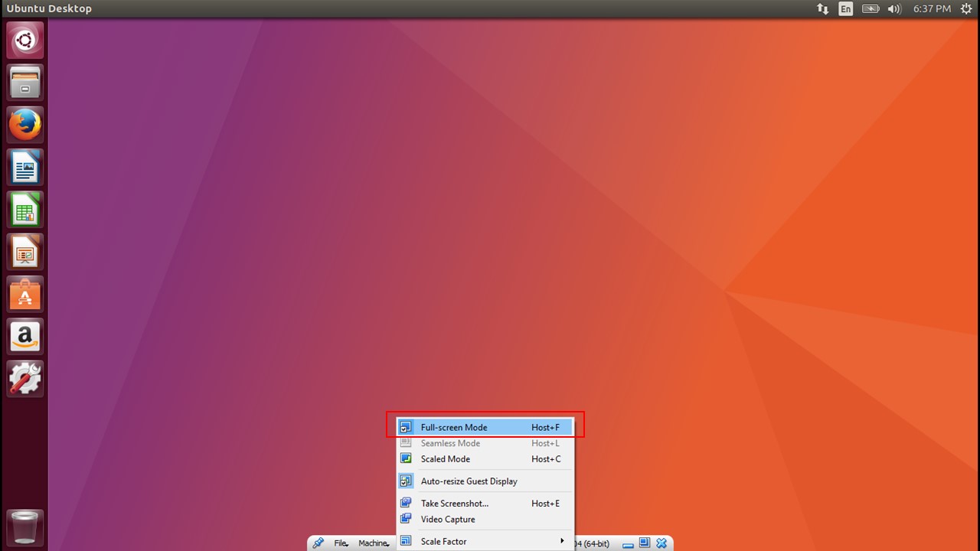
Task: Open the Files manager from launcher
Action: [x=25, y=83]
